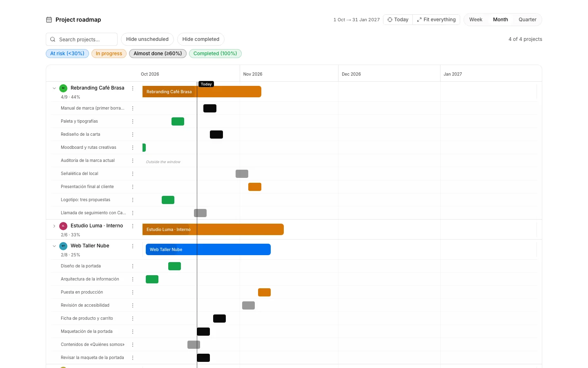Open options for Revisar la maqueta row
The height and width of the screenshot is (368, 588).
point(133,358)
